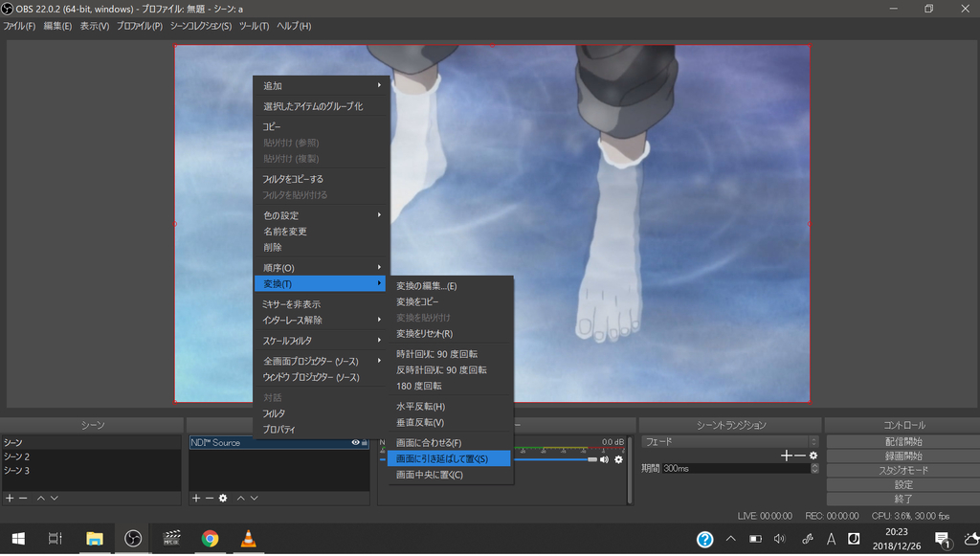
Task: Adjust the 期間 duration stepper arrows
Action: pos(814,468)
